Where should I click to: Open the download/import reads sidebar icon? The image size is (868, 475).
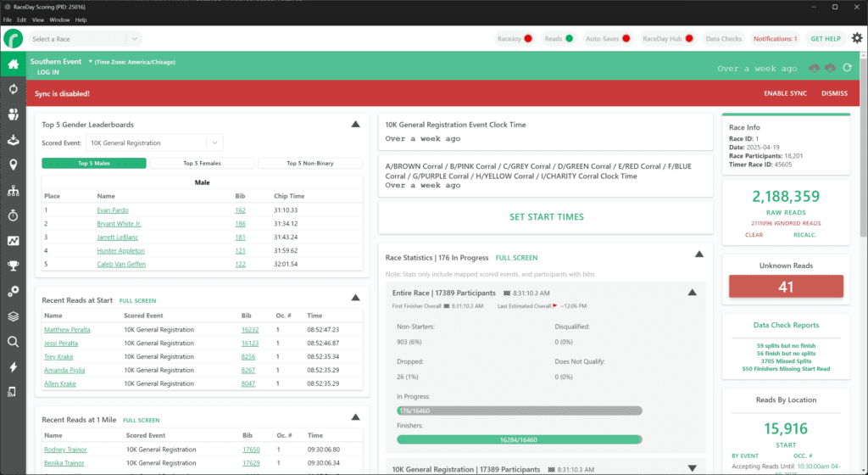point(13,139)
